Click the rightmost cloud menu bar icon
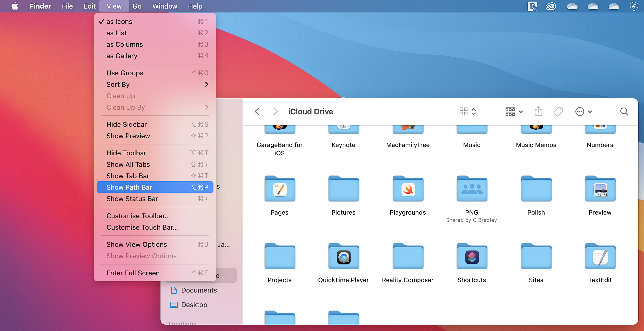 click(614, 6)
